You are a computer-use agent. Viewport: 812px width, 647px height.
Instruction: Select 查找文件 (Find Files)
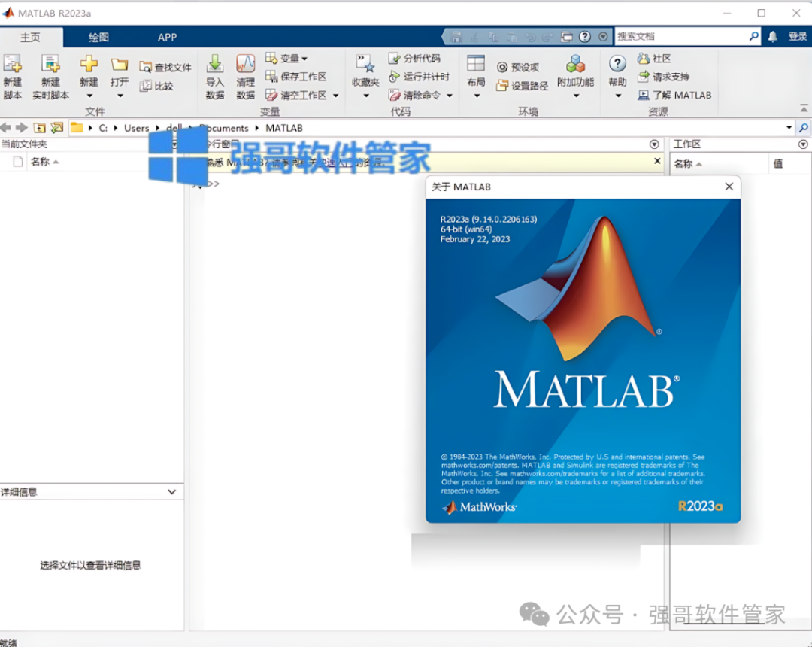click(x=165, y=68)
